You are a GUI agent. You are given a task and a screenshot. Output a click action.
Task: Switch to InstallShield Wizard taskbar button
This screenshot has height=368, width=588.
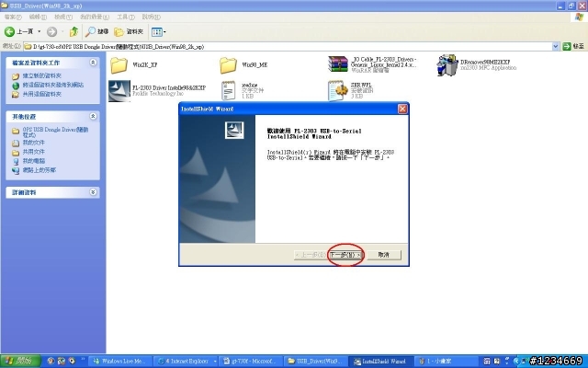[381, 362]
